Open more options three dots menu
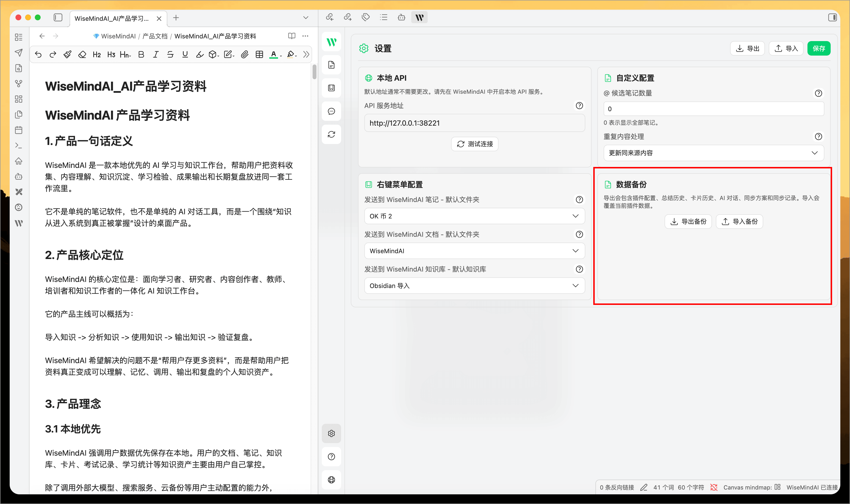 (305, 36)
